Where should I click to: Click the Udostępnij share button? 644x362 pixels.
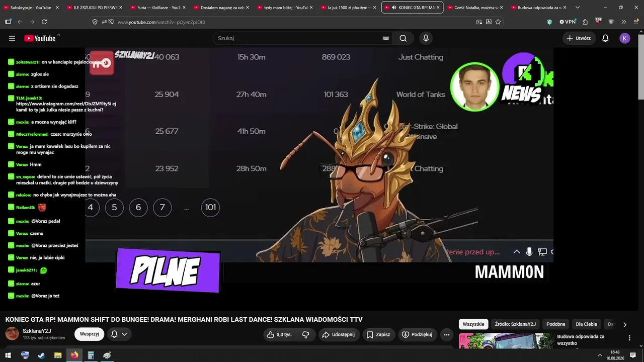(339, 335)
